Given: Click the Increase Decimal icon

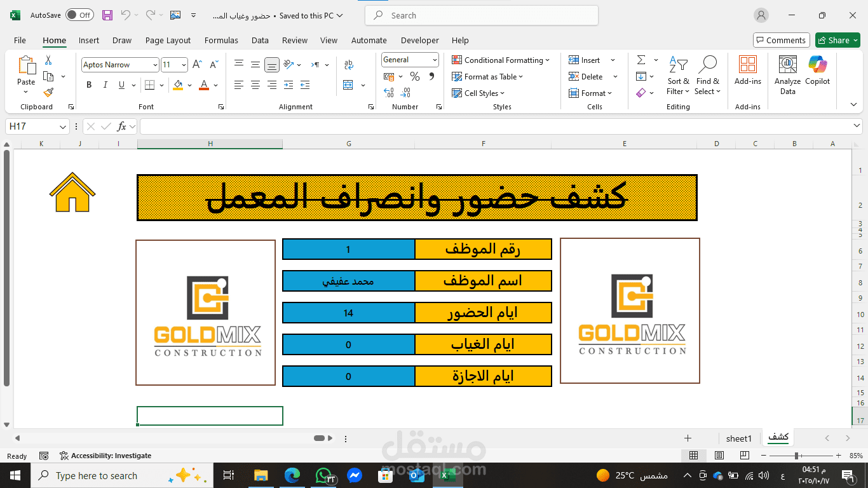Looking at the screenshot, I should (389, 93).
